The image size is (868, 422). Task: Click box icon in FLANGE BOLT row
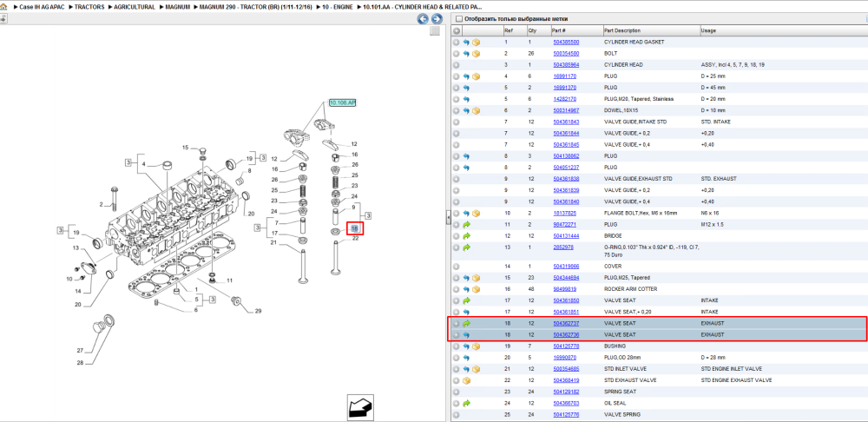(x=476, y=214)
